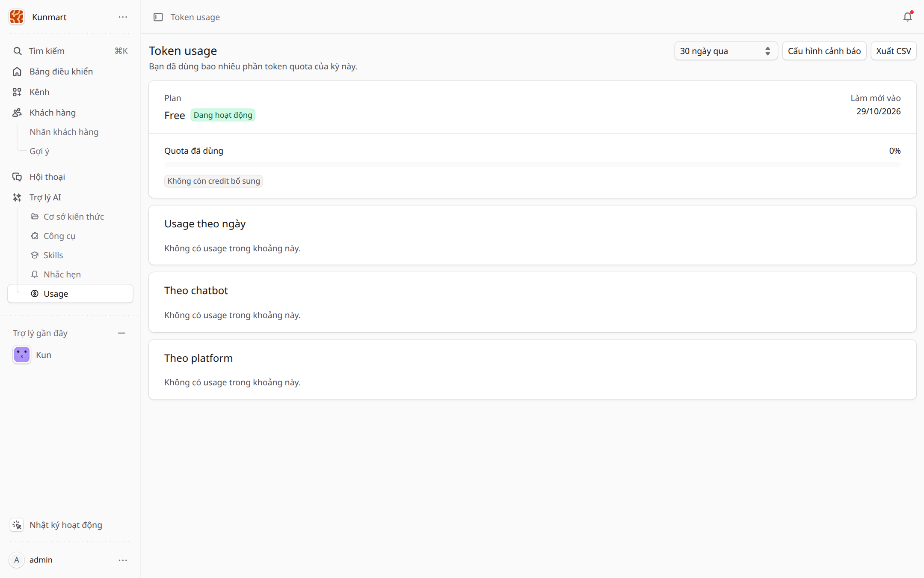
Task: Open notifications bell
Action: [907, 17]
